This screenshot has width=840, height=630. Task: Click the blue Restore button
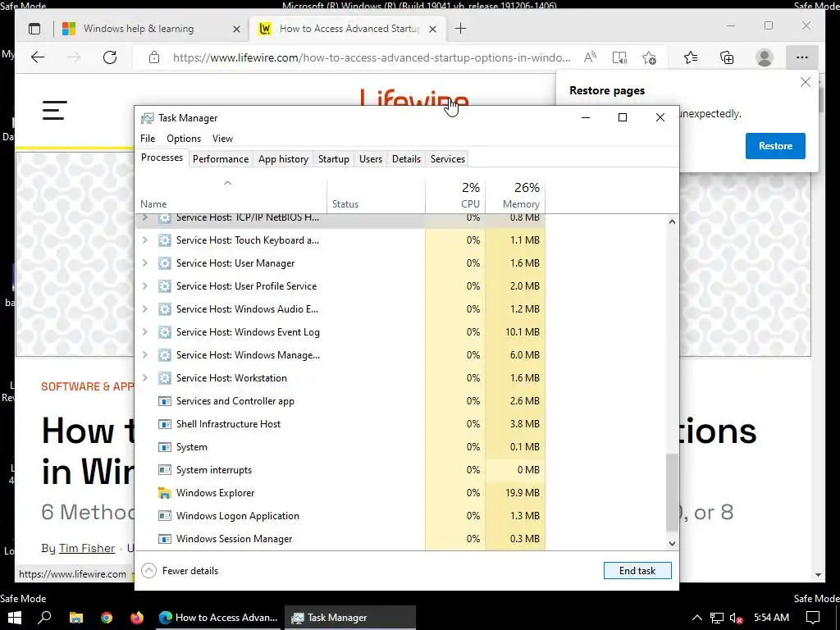click(775, 146)
